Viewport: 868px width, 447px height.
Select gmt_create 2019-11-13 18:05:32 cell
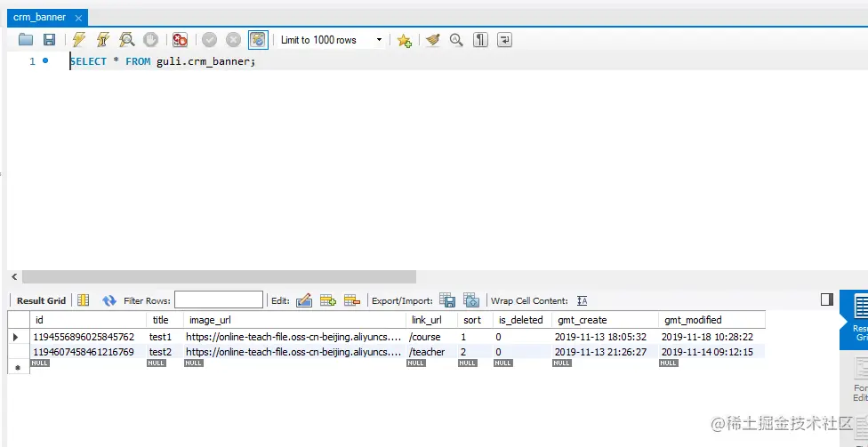pyautogui.click(x=605, y=337)
